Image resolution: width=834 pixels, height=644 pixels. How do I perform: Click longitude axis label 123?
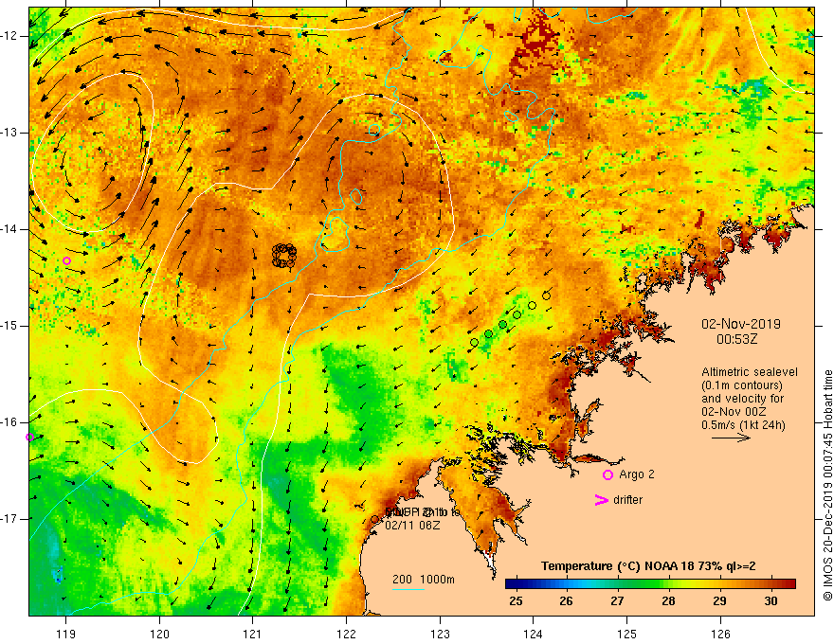pos(440,634)
